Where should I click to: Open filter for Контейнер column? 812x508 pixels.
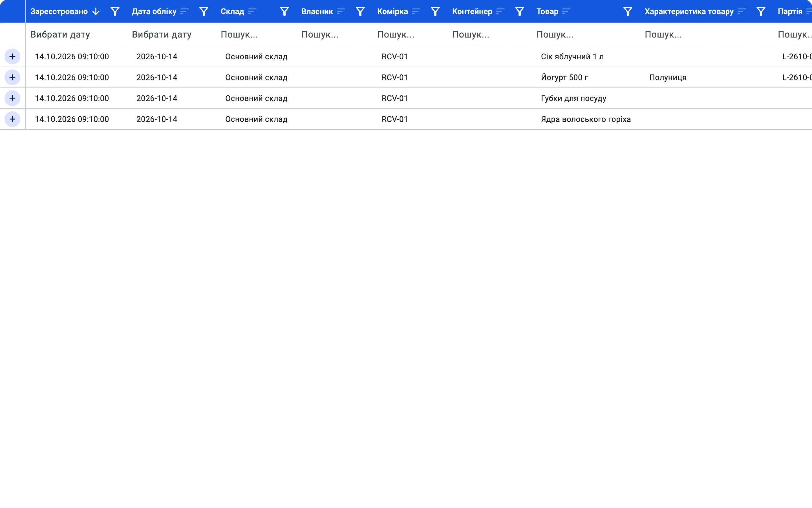coord(519,11)
